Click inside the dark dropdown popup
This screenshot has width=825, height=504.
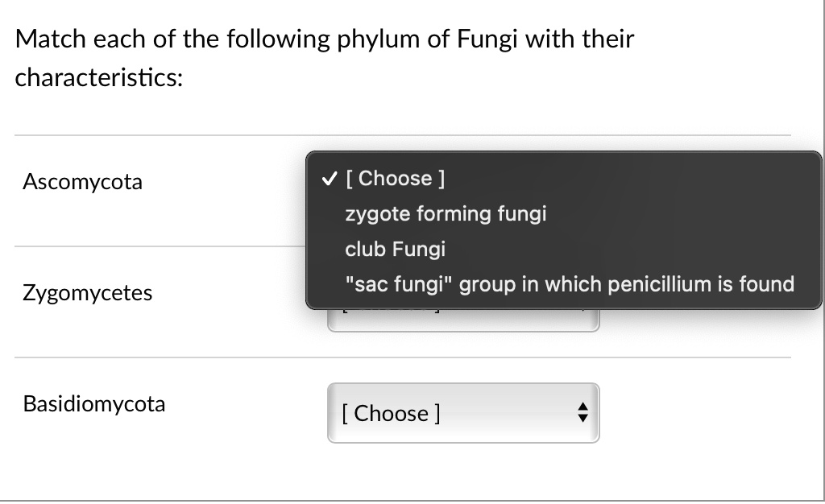[x=564, y=229]
